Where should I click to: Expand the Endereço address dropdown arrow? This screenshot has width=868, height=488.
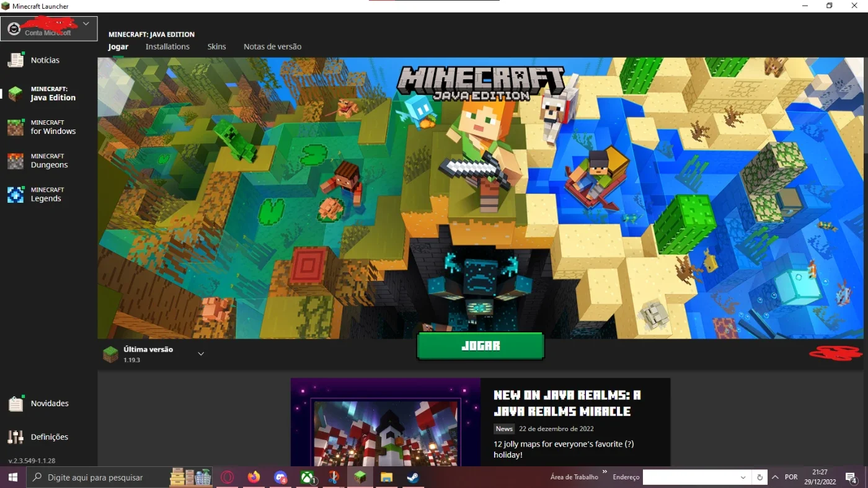743,477
